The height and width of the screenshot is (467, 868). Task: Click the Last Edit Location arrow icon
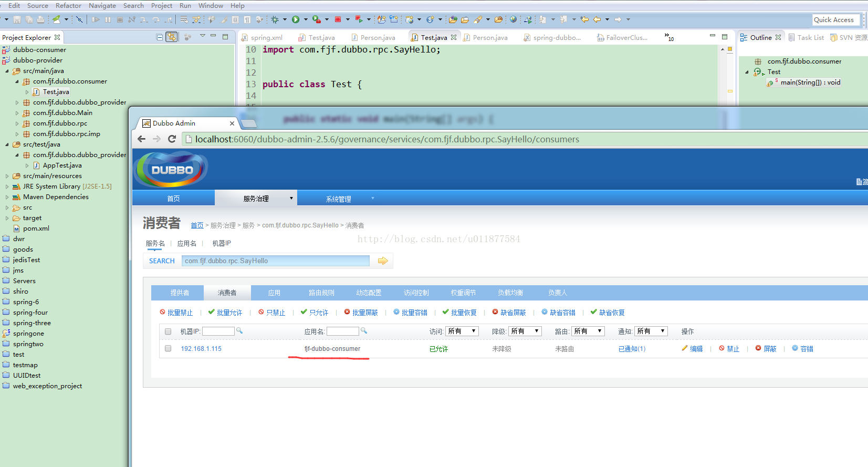click(584, 19)
